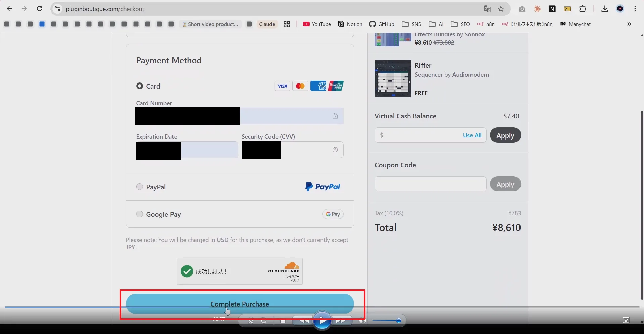This screenshot has height=334, width=644.
Task: Open the Chrome three-dot menu
Action: click(635, 9)
